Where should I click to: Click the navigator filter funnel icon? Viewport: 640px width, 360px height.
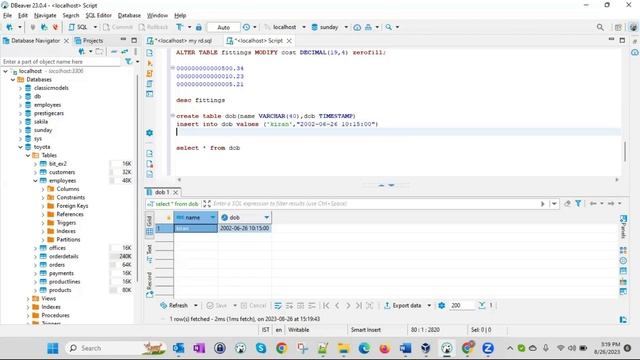point(129,61)
